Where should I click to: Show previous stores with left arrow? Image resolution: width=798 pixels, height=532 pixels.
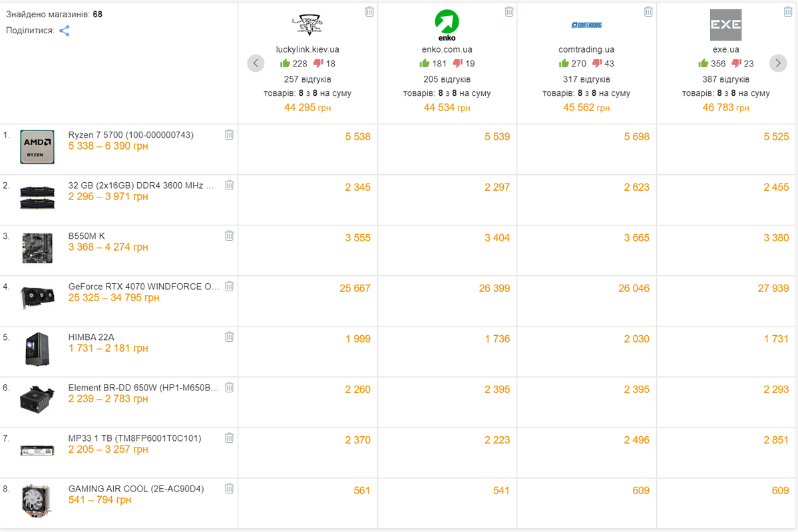coord(256,63)
